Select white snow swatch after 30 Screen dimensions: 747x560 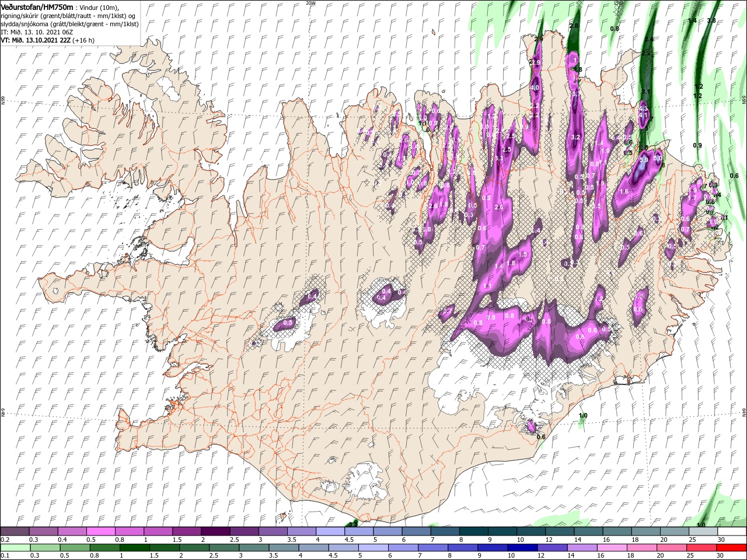click(732, 531)
